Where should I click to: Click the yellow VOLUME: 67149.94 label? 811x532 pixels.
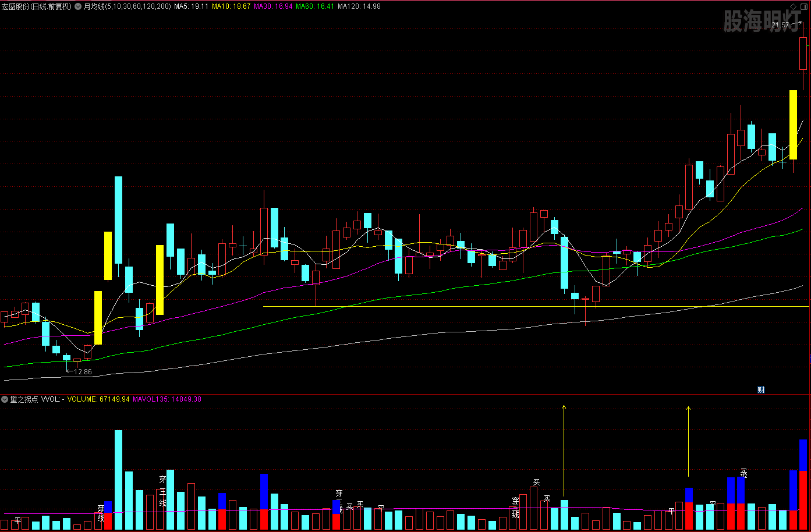pyautogui.click(x=98, y=399)
